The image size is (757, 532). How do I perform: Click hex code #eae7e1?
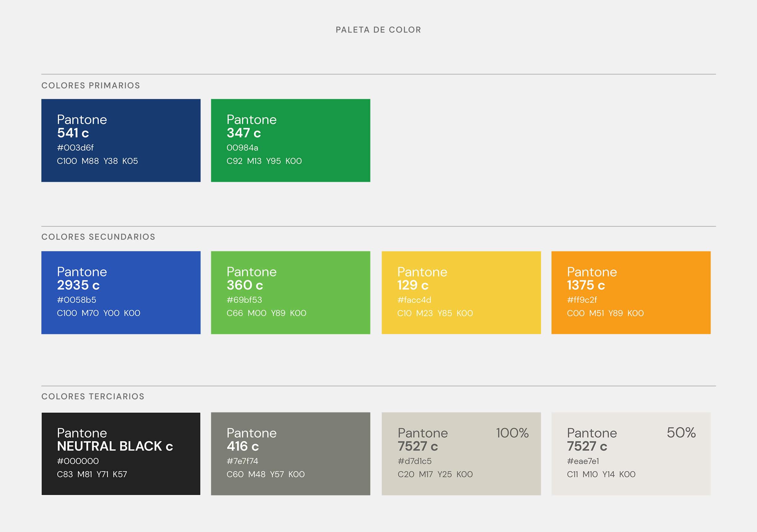coord(583,461)
